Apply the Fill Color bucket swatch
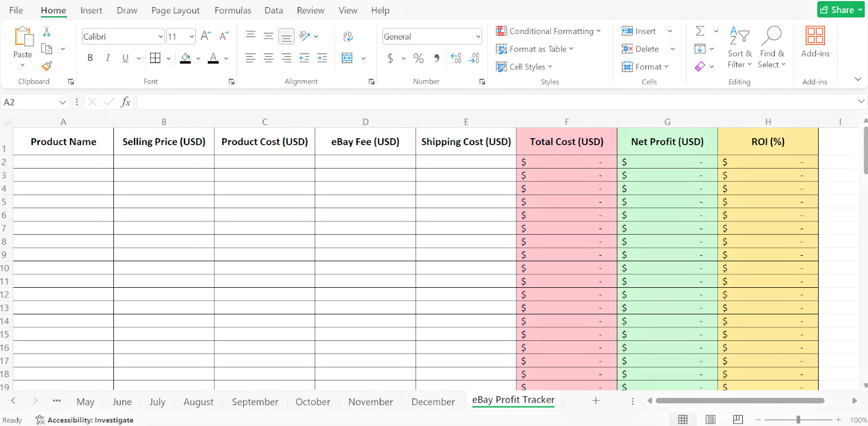The image size is (868, 426). pos(186,58)
